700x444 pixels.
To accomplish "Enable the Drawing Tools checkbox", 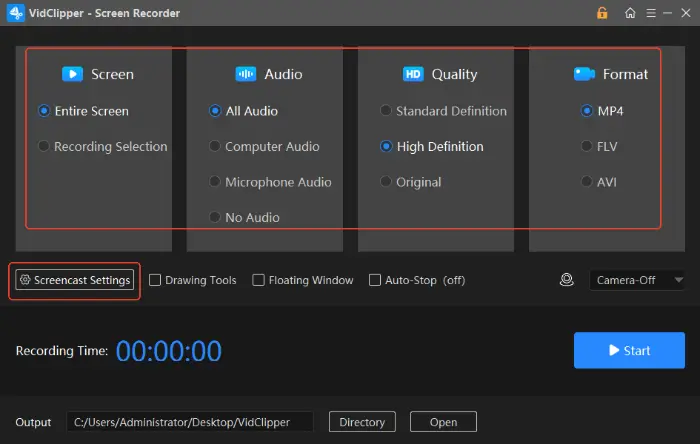I will [155, 280].
